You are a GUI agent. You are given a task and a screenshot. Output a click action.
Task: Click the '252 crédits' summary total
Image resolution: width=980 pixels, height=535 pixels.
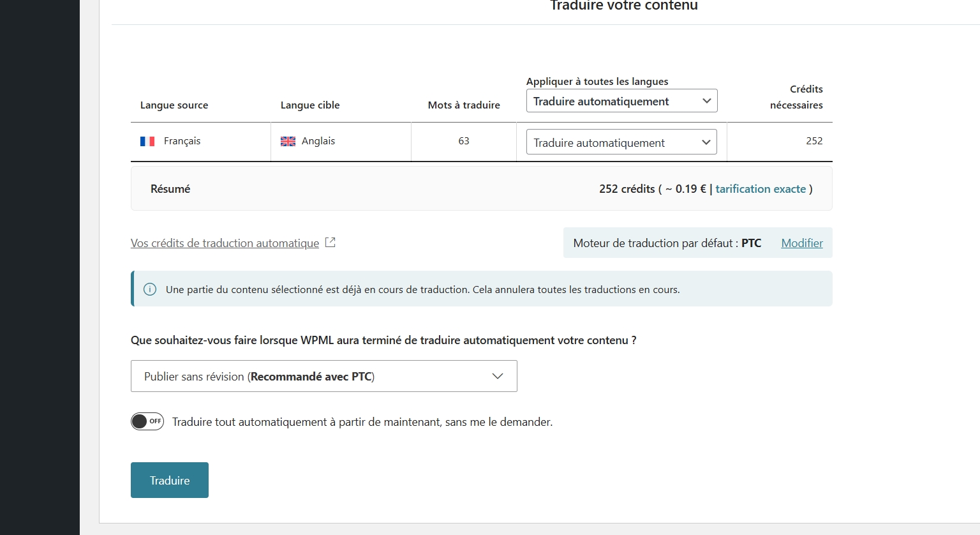point(627,189)
